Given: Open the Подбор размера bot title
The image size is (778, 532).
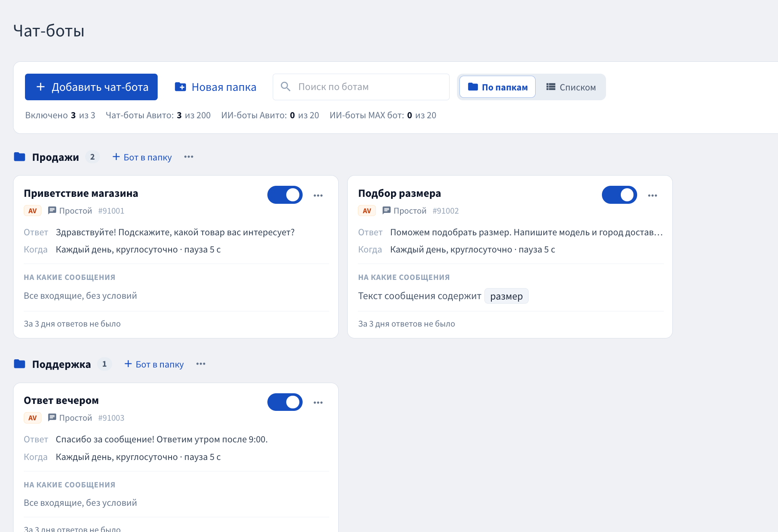Looking at the screenshot, I should [x=400, y=193].
